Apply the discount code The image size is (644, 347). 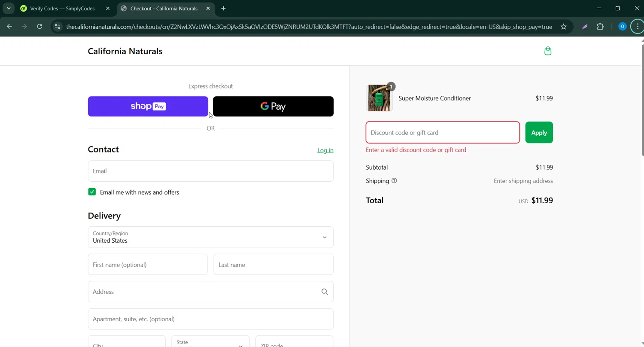point(539,133)
